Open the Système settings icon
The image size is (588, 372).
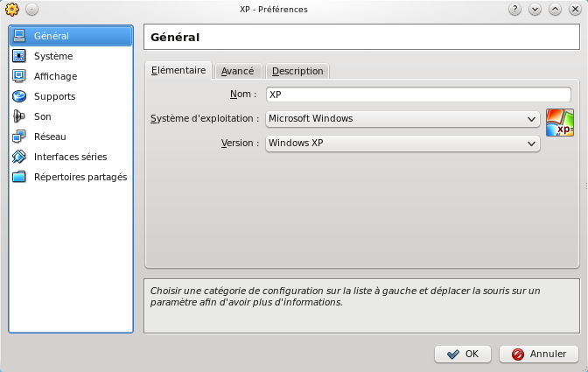click(x=19, y=56)
